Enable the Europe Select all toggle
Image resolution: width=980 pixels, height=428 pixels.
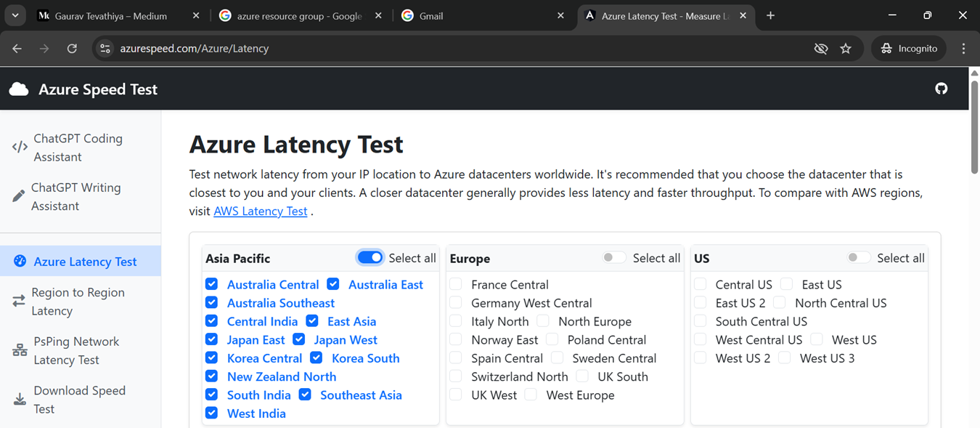614,258
